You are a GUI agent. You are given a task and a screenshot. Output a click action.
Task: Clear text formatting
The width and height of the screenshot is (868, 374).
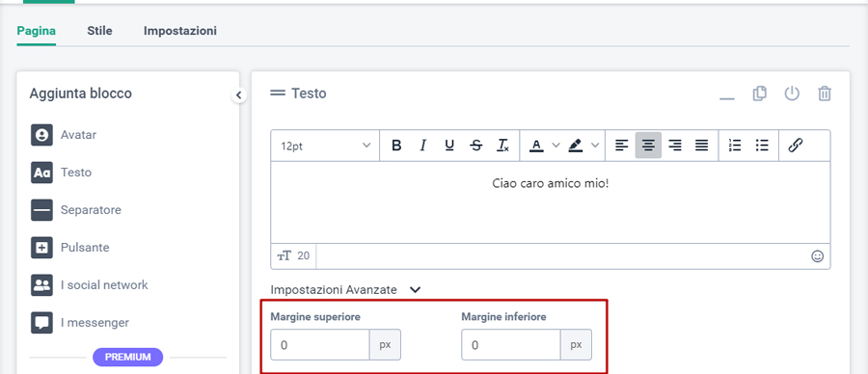pyautogui.click(x=502, y=146)
